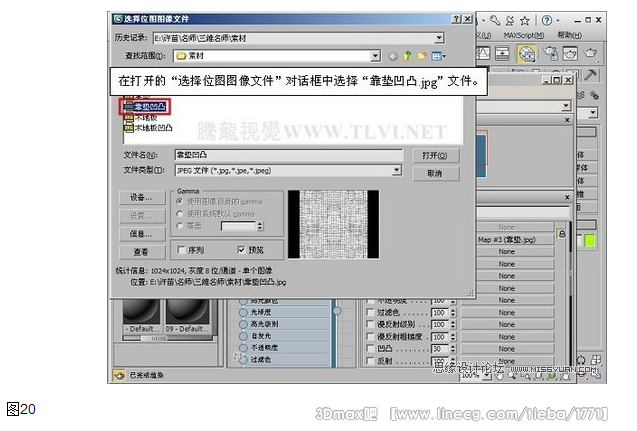The height and width of the screenshot is (431, 637).
Task: Click the rendered frame window teapot icon
Action: click(570, 53)
